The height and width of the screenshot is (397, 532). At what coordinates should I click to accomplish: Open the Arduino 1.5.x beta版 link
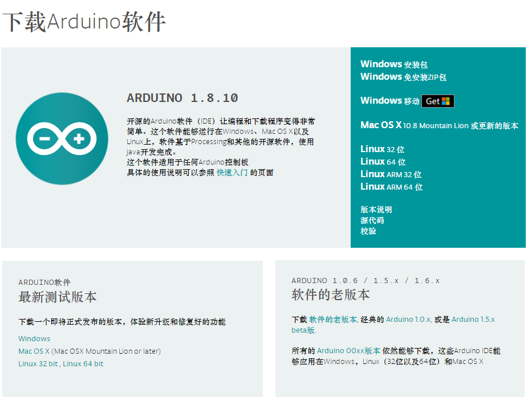tap(393, 325)
